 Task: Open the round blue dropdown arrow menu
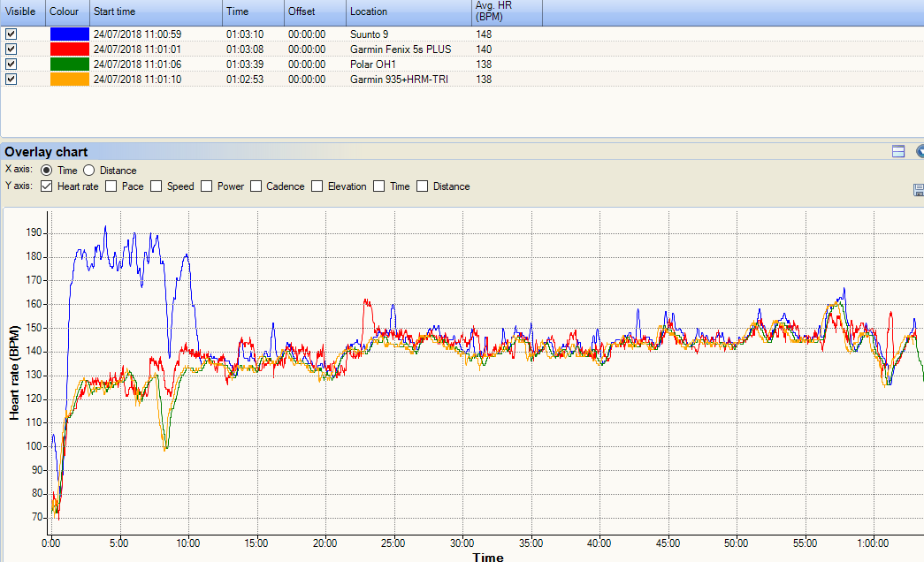pyautogui.click(x=920, y=151)
